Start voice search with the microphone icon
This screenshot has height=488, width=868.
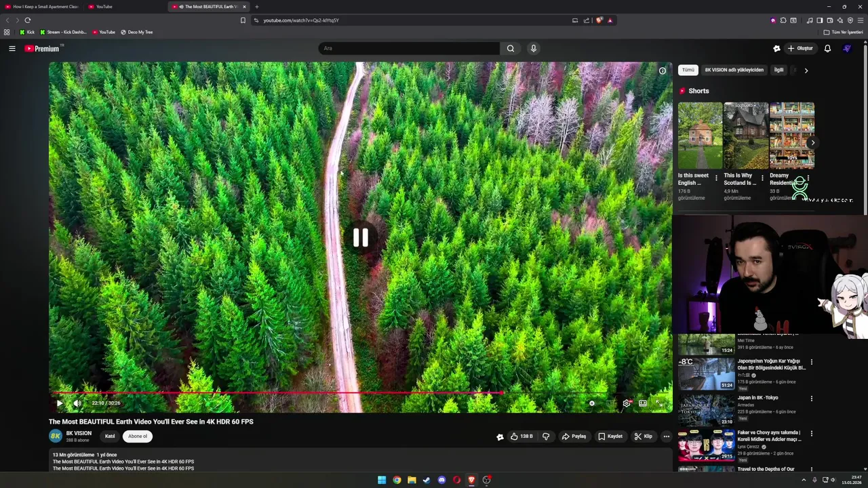pyautogui.click(x=534, y=48)
